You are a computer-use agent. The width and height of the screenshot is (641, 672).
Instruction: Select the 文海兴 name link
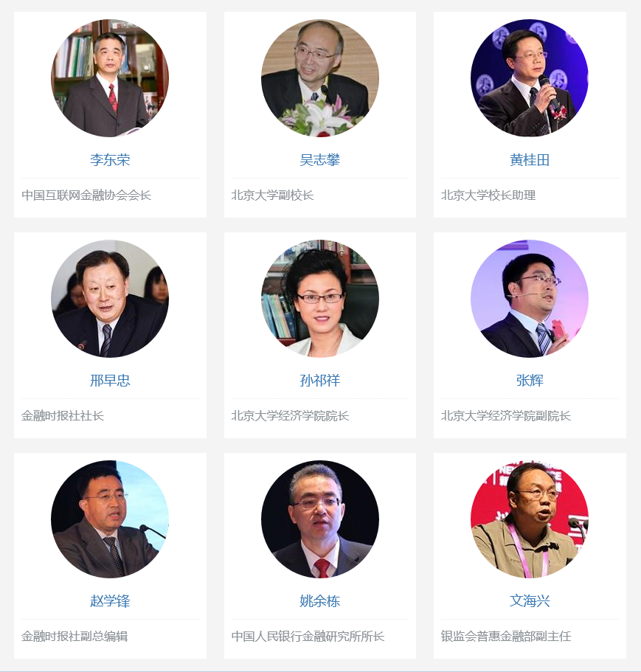click(x=530, y=601)
